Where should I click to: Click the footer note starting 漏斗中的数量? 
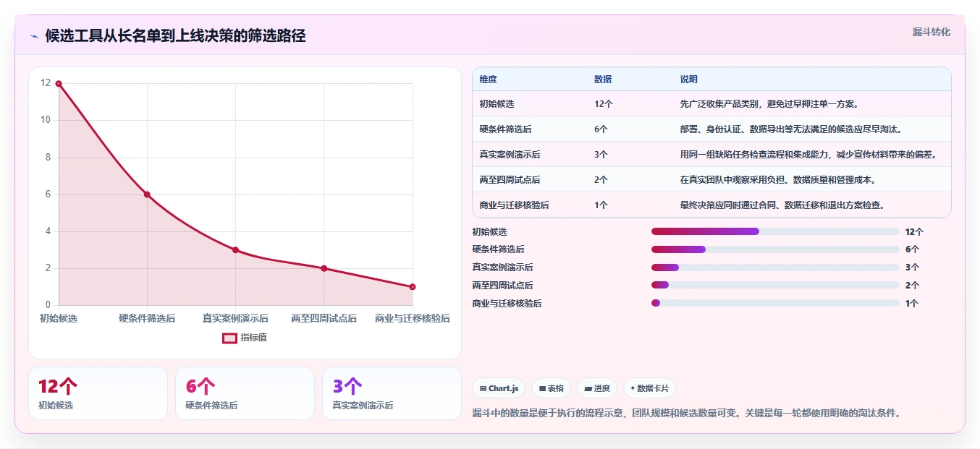click(686, 414)
